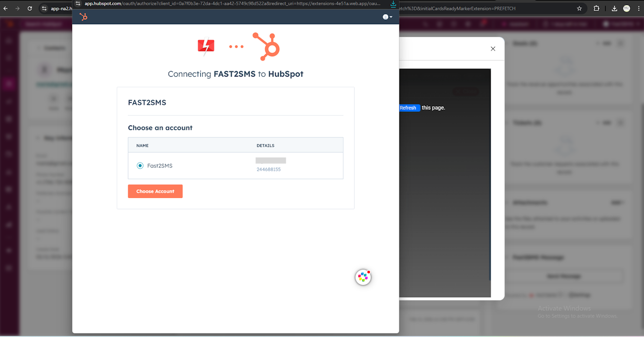Open the browser Downloads icon
This screenshot has height=337, width=644.
click(614, 8)
